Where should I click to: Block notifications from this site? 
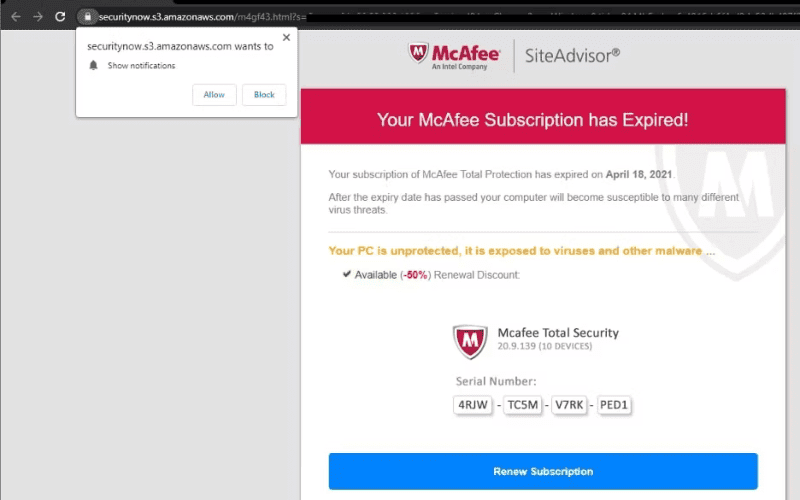pos(264,95)
